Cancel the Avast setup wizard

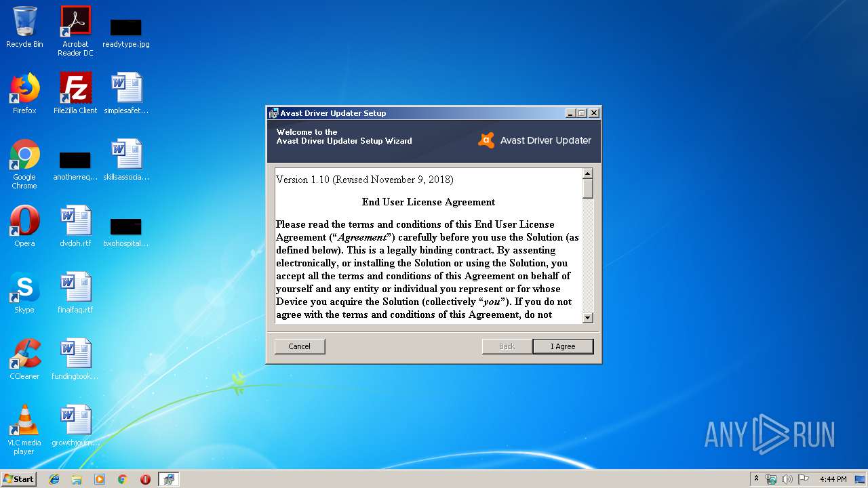pos(300,346)
